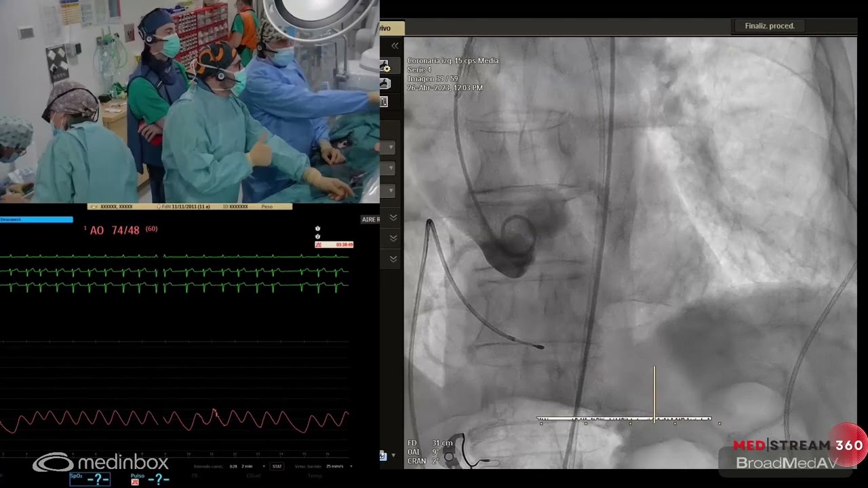Open the image settings gear icon
868x488 pixels.
[x=384, y=66]
